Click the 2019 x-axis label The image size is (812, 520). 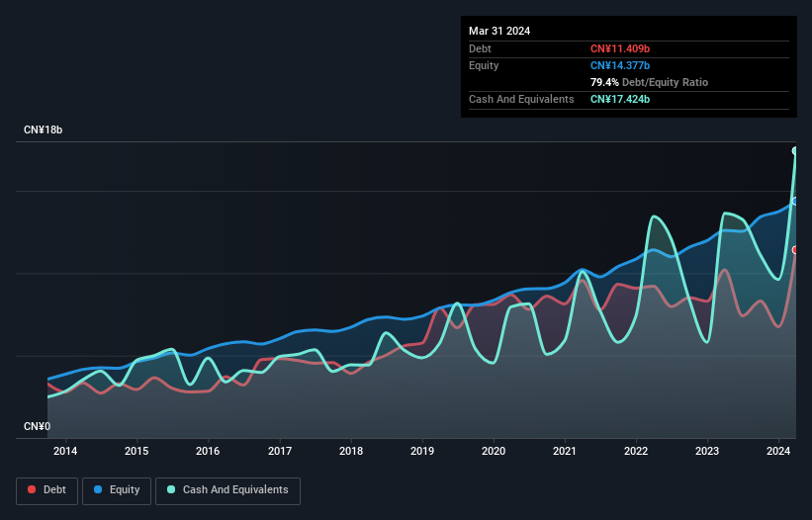422,451
